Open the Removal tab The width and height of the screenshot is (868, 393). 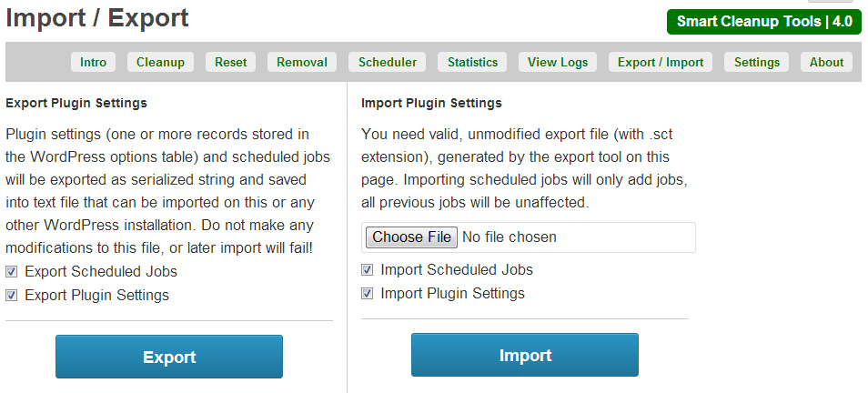pos(302,62)
